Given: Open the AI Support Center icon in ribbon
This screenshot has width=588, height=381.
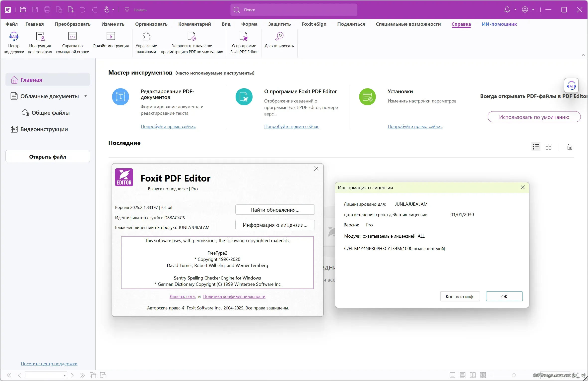Looking at the screenshot, I should click(14, 37).
